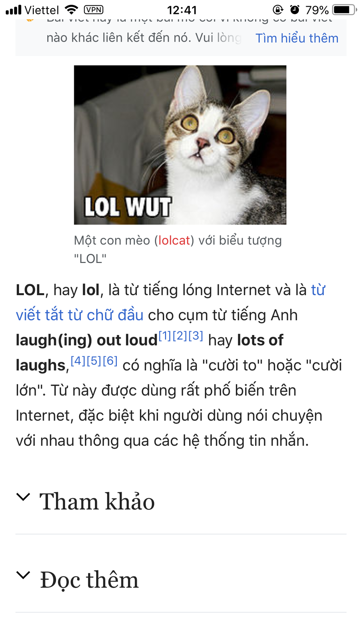Tap the cellular signal bars icon
362x644 pixels.
14,10
